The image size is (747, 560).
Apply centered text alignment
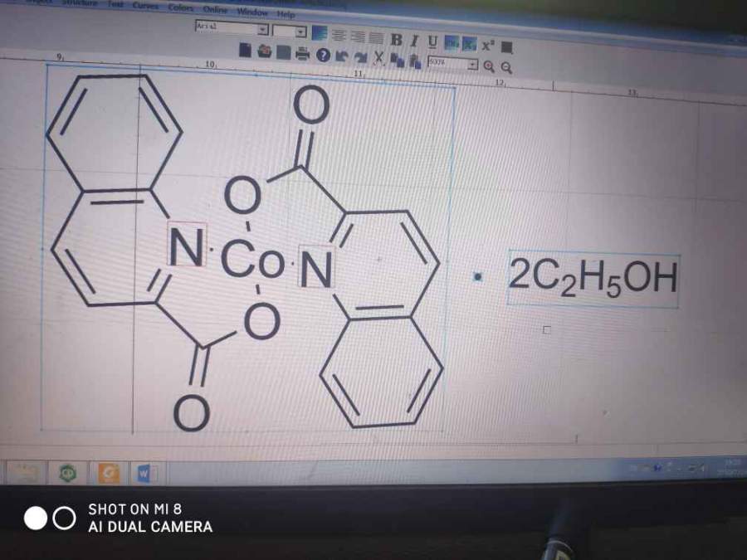(358, 37)
